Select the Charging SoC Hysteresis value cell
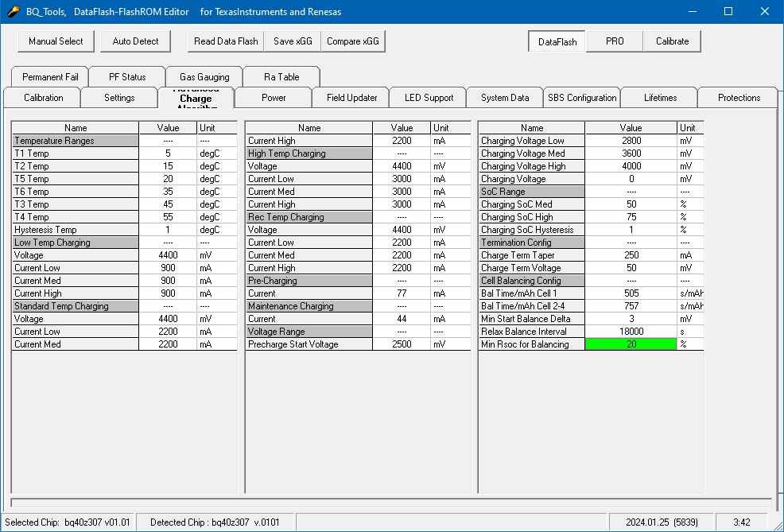The width and height of the screenshot is (784, 532). coord(631,230)
